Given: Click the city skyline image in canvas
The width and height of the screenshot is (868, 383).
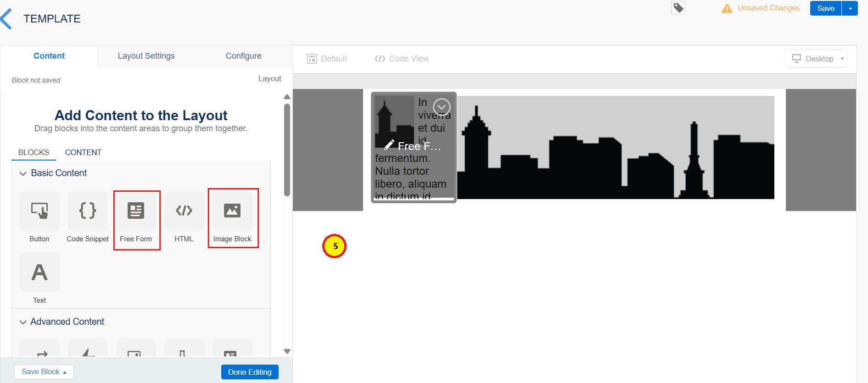Looking at the screenshot, I should (615, 148).
